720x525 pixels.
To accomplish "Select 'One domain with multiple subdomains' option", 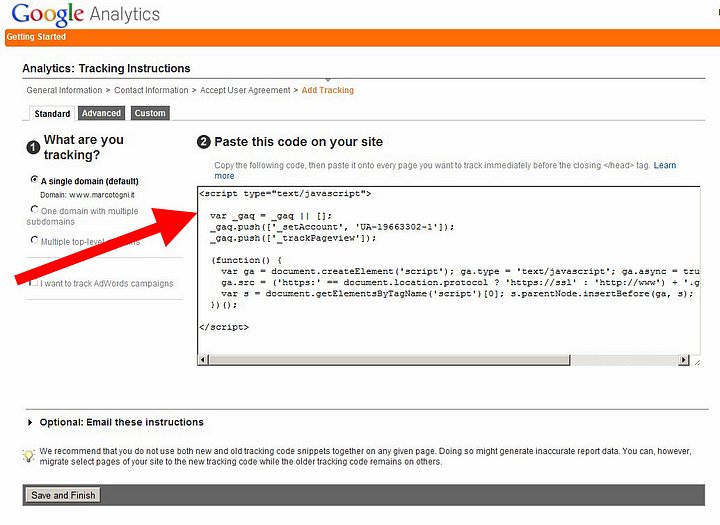I will [34, 209].
